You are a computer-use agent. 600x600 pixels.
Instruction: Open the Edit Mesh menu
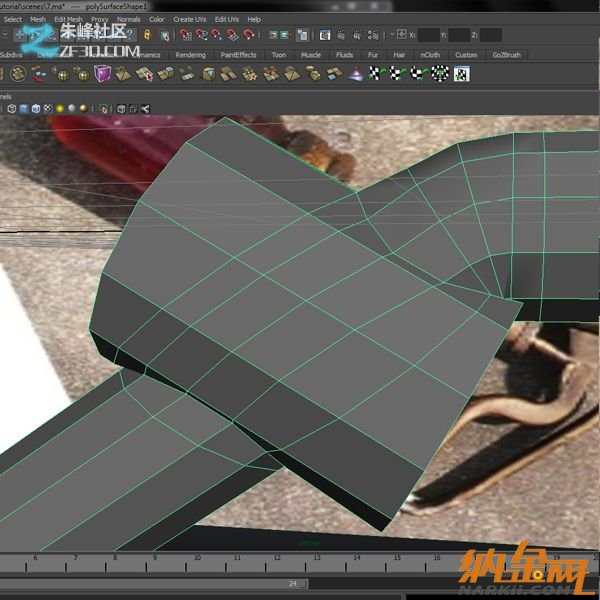pyautogui.click(x=68, y=20)
